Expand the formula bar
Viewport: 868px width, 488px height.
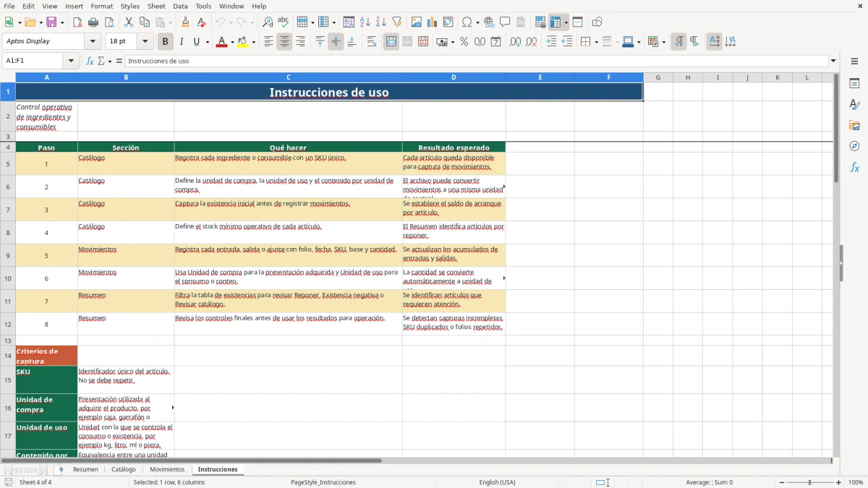(x=833, y=61)
